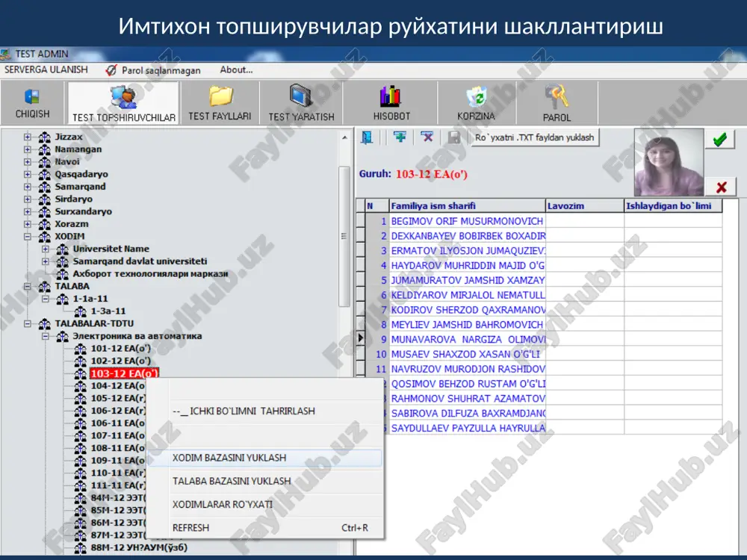Click the red X cancel button
Viewport: 747px width, 560px height.
click(x=721, y=187)
